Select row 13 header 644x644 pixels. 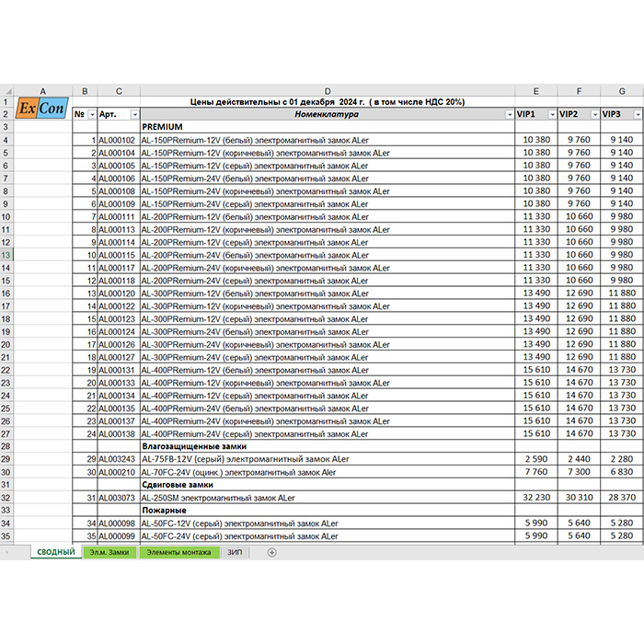coord(8,254)
